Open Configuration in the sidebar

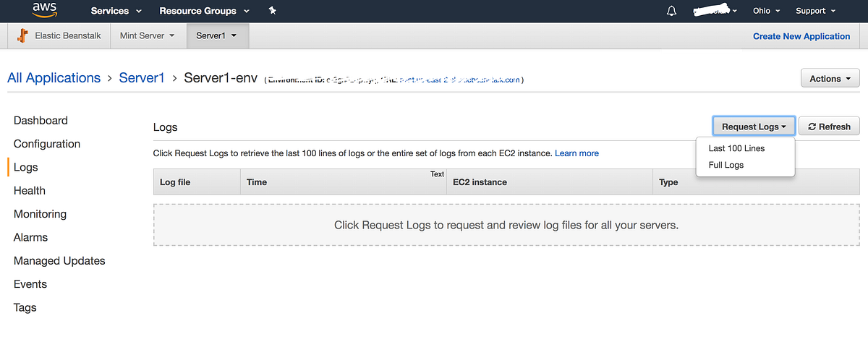pyautogui.click(x=47, y=144)
